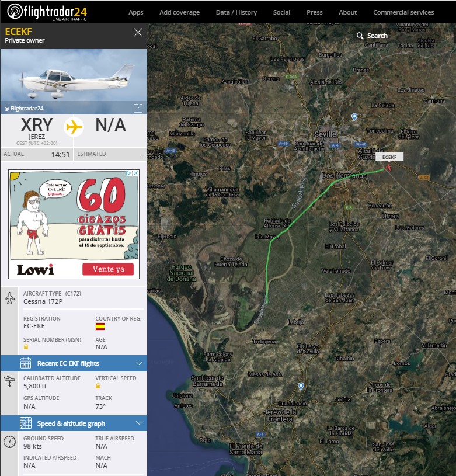Open the Apps menu
Viewport: 456px width, 476px height.
tap(135, 12)
